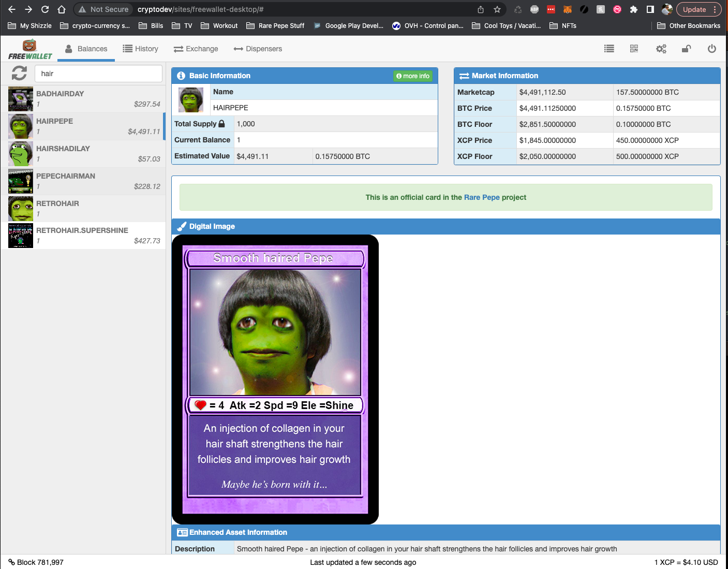Screen dimensions: 728x569
Task: Reload the page with browser refresh
Action: [45, 9]
